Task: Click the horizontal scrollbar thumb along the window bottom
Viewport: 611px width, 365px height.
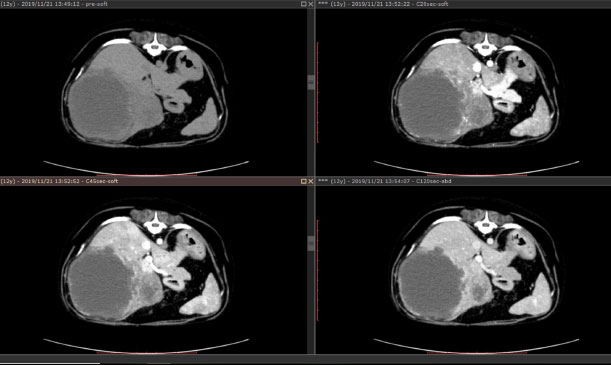Action: tap(50, 363)
